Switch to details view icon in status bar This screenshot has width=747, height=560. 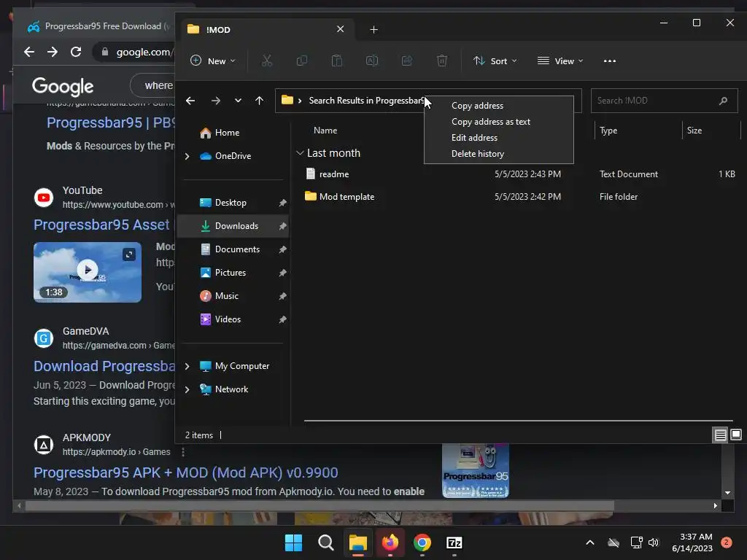point(720,435)
